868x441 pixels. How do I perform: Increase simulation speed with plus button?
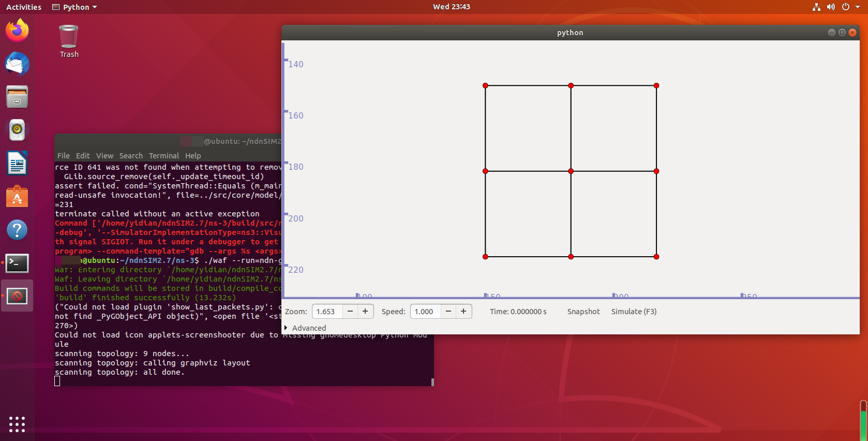(463, 311)
